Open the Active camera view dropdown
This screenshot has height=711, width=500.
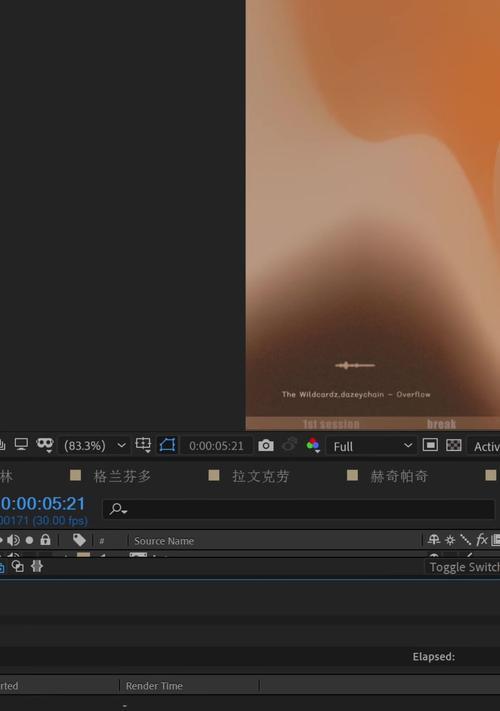[484, 447]
